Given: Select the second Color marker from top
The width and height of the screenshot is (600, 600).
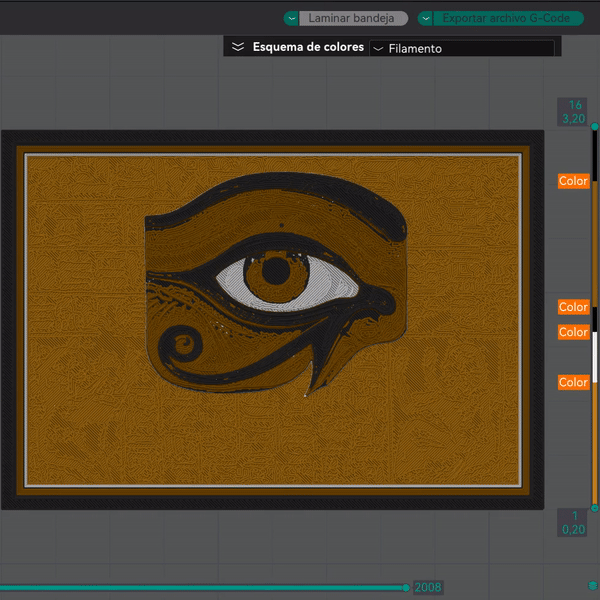Looking at the screenshot, I should point(573,307).
